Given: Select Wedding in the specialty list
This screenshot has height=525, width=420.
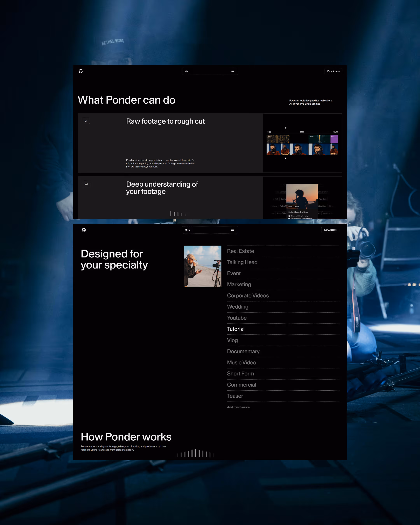Looking at the screenshot, I should 238,307.
